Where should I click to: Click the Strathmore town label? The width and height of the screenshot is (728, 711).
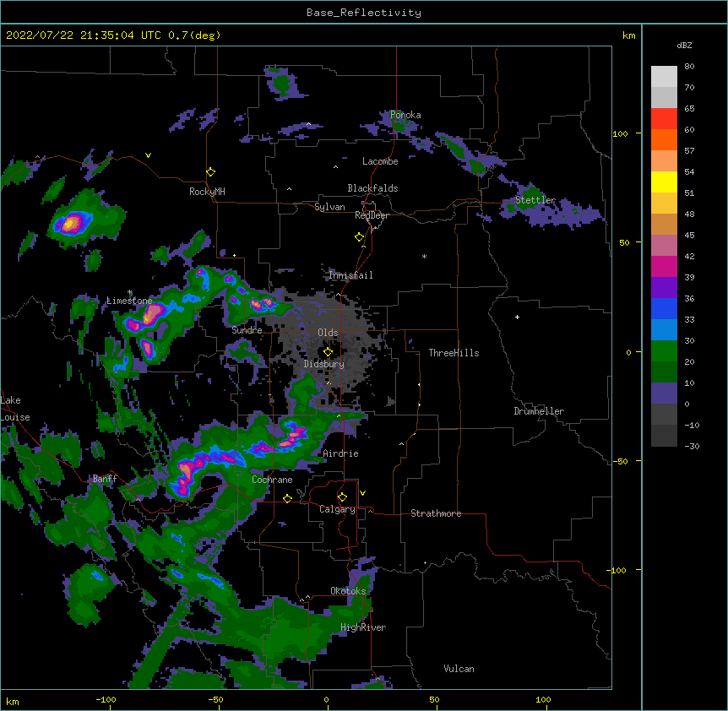436,513
